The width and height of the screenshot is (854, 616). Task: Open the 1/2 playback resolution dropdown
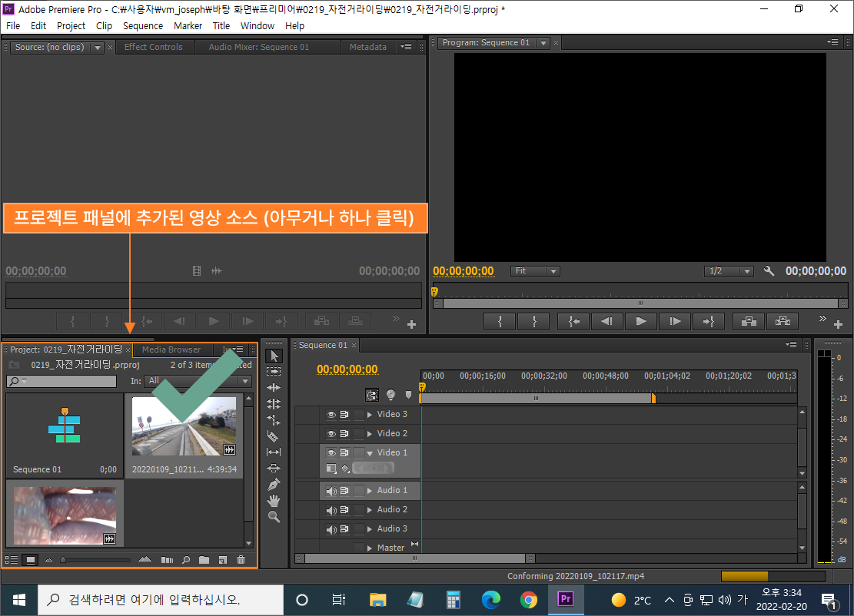coord(729,271)
